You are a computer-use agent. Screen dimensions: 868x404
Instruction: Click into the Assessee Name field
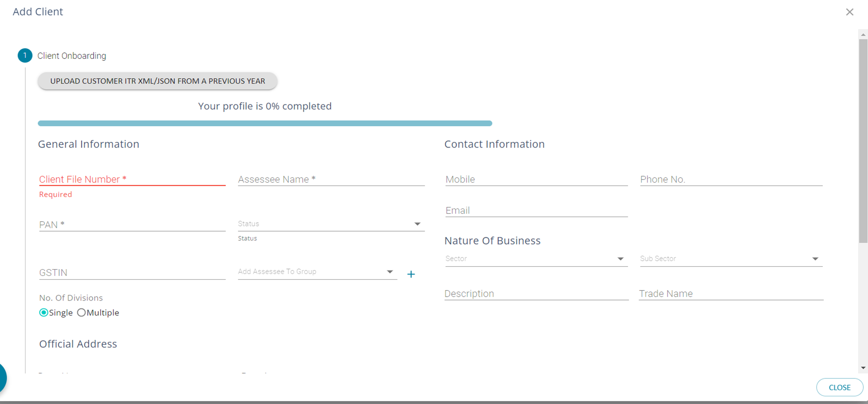click(x=331, y=179)
